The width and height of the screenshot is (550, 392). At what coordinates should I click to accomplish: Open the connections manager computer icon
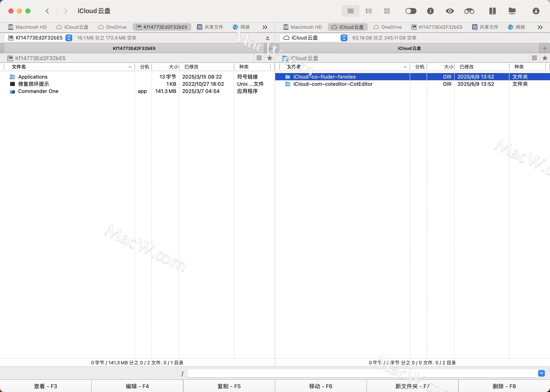(512, 11)
